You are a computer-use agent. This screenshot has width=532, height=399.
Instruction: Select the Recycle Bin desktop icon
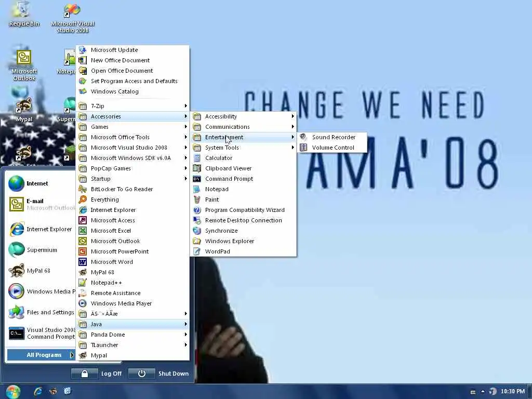pos(24,14)
